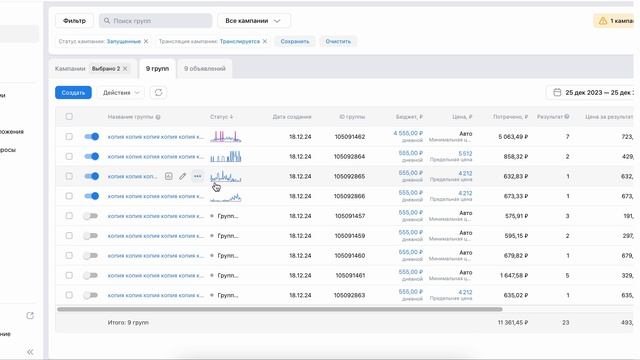Click help icon next to 'Результат'
This screenshot has width=640, height=360.
coord(567,117)
